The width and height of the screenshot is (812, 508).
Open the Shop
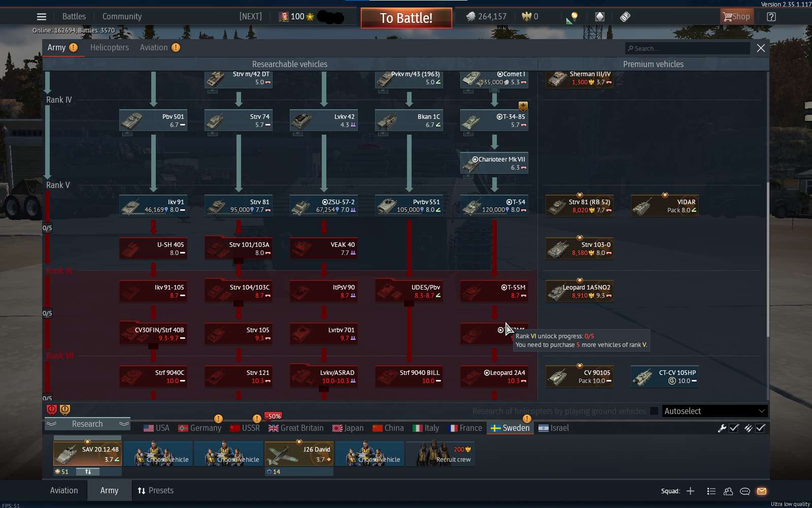(x=736, y=17)
